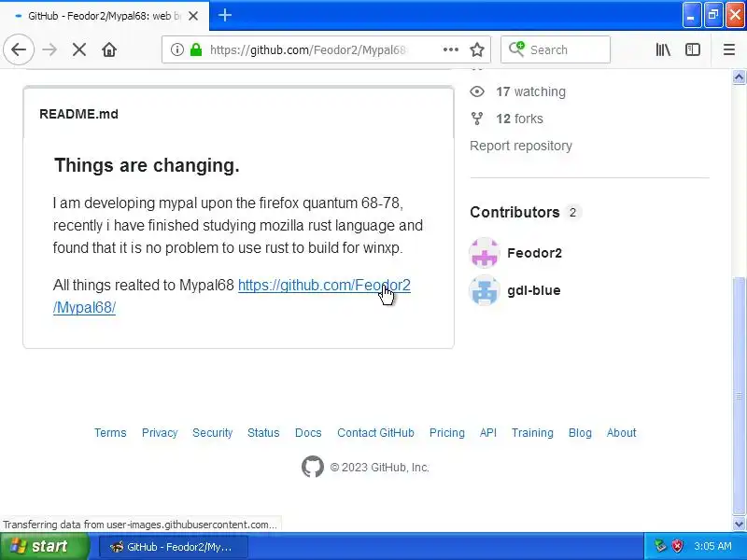Open a new tab with plus button
Image resolution: width=747 pixels, height=560 pixels.
[225, 15]
